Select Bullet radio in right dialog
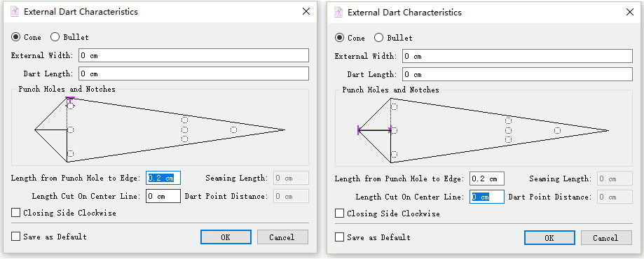 point(378,38)
